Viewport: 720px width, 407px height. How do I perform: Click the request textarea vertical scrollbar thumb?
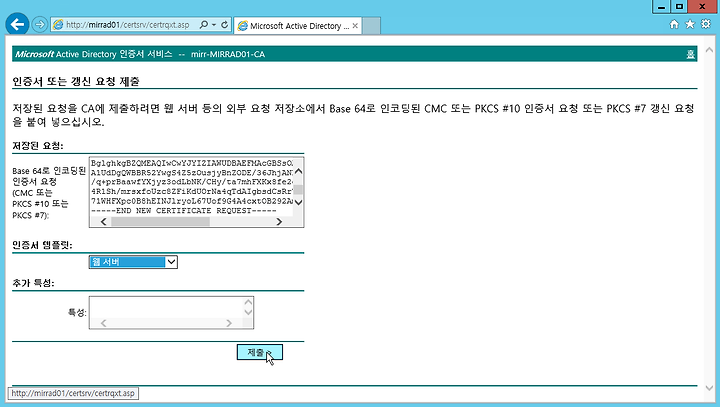298,189
